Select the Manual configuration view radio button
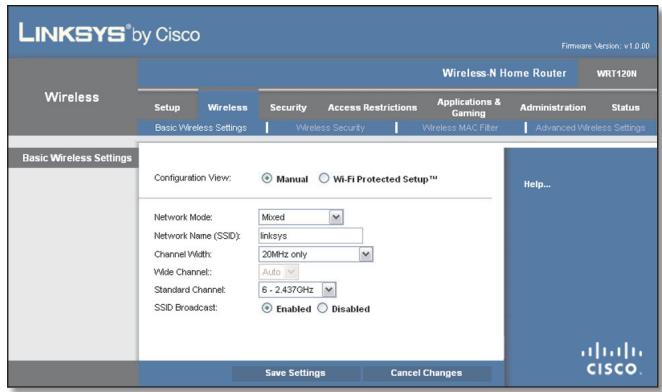662x392 pixels. click(x=267, y=178)
